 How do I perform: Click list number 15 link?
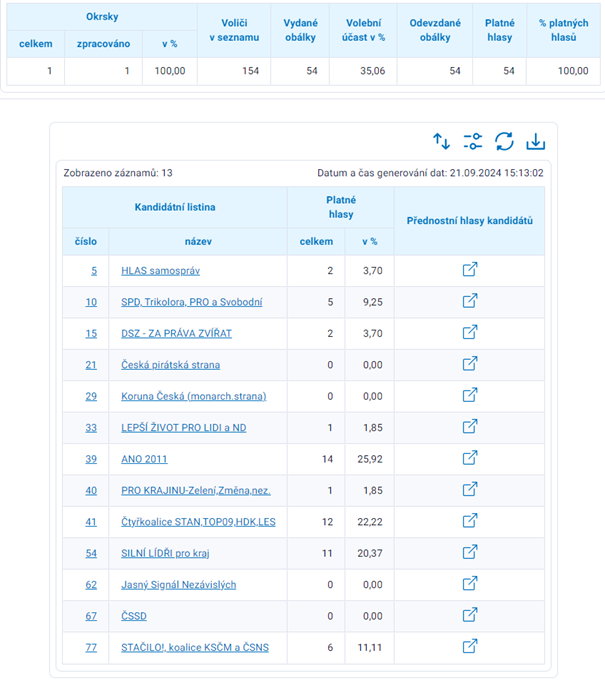[91, 334]
